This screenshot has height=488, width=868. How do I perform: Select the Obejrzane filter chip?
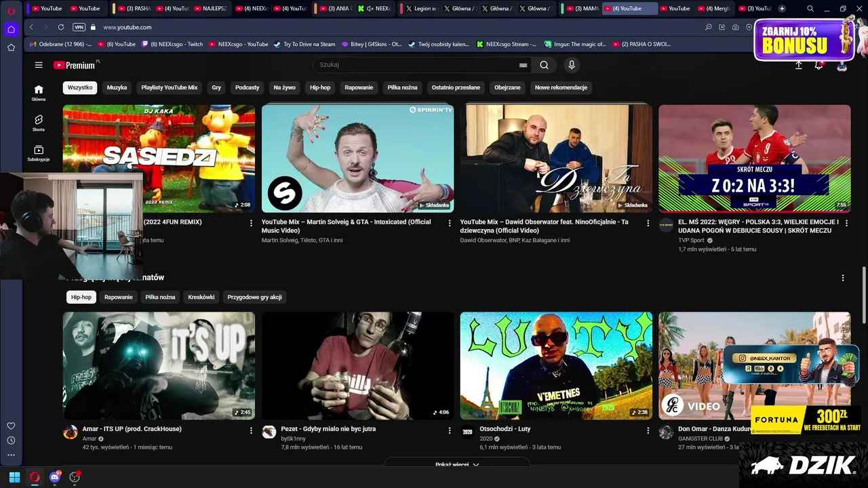click(x=507, y=87)
